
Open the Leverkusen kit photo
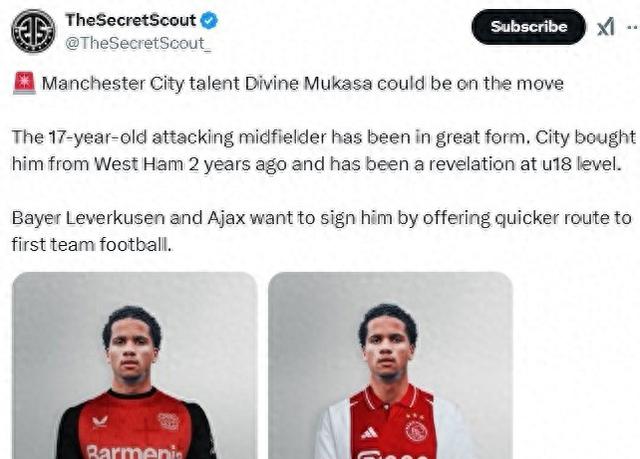(x=134, y=366)
